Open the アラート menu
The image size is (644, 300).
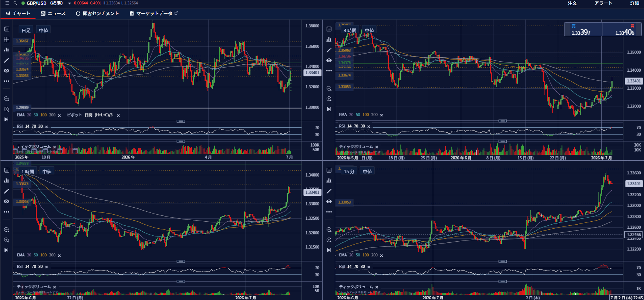(x=603, y=3)
